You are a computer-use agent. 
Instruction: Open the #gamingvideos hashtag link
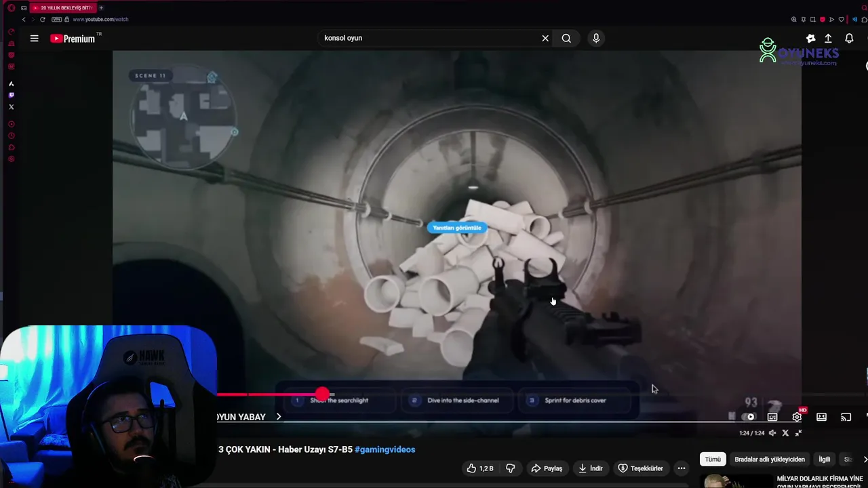click(x=384, y=449)
